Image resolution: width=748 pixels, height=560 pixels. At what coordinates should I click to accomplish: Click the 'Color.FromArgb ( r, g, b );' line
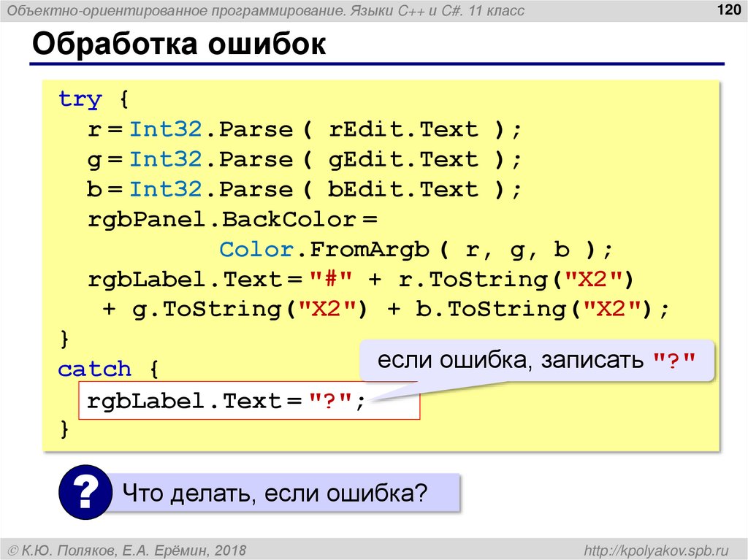pyautogui.click(x=416, y=250)
